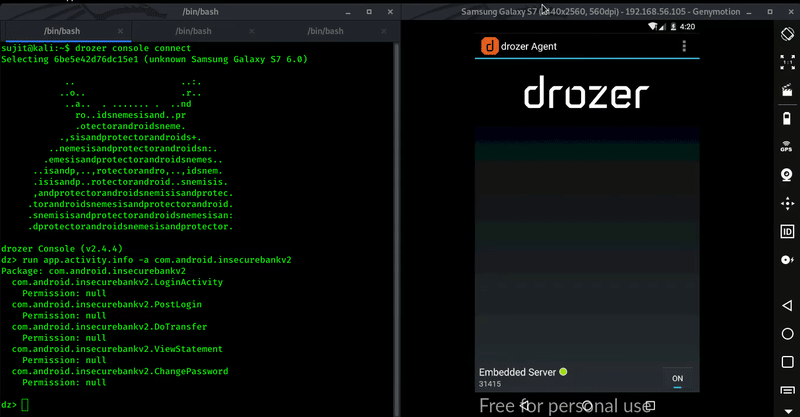Screen dimensions: 800x417
Task: Open the webcam camera widget
Action: (786, 175)
